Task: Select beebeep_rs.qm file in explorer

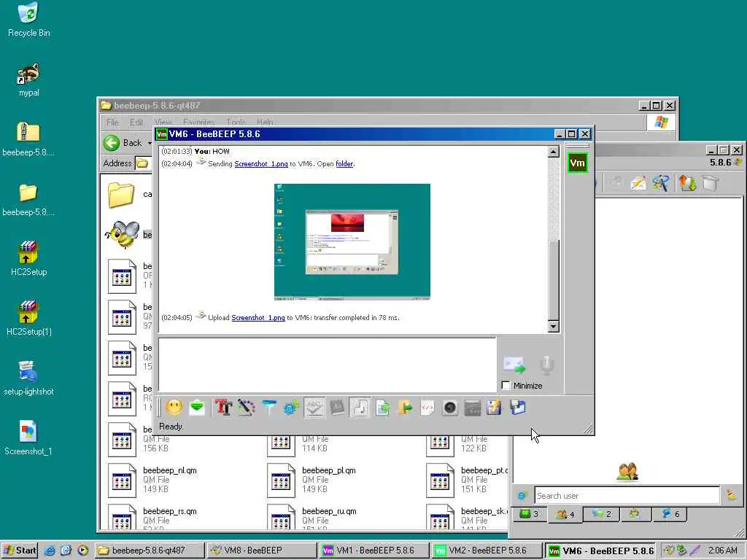Action: 152,518
